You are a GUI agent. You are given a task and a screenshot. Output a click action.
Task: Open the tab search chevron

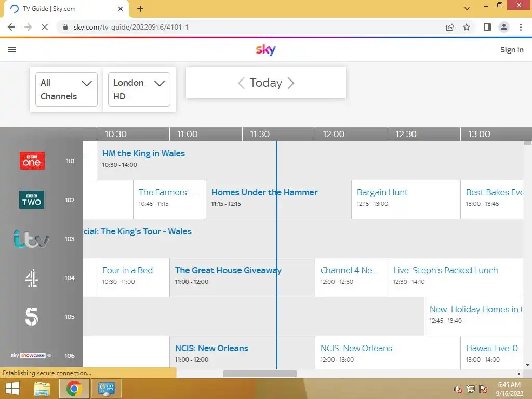(x=467, y=9)
